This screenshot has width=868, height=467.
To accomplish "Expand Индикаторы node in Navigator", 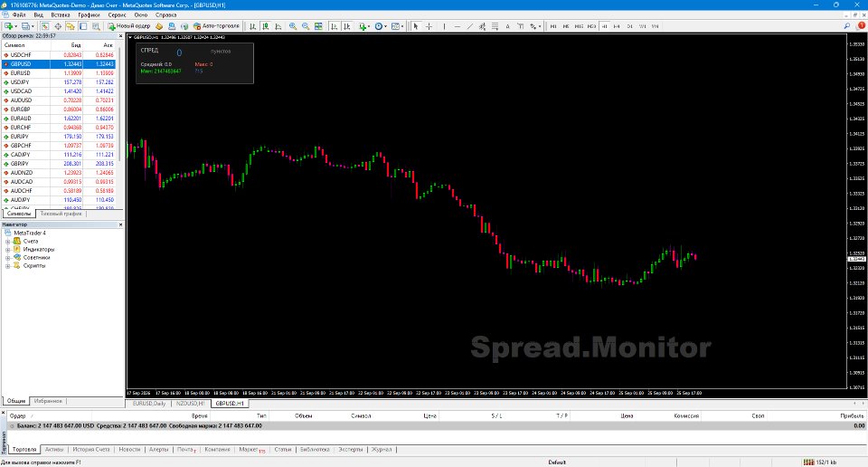I will [8, 250].
